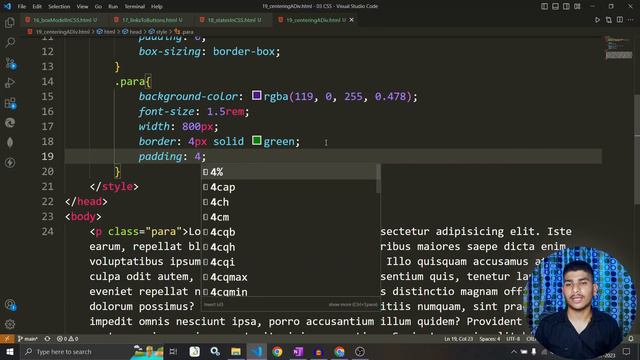Open the Explorer view in activity bar
Image resolution: width=640 pixels, height=360 pixels.
10,23
